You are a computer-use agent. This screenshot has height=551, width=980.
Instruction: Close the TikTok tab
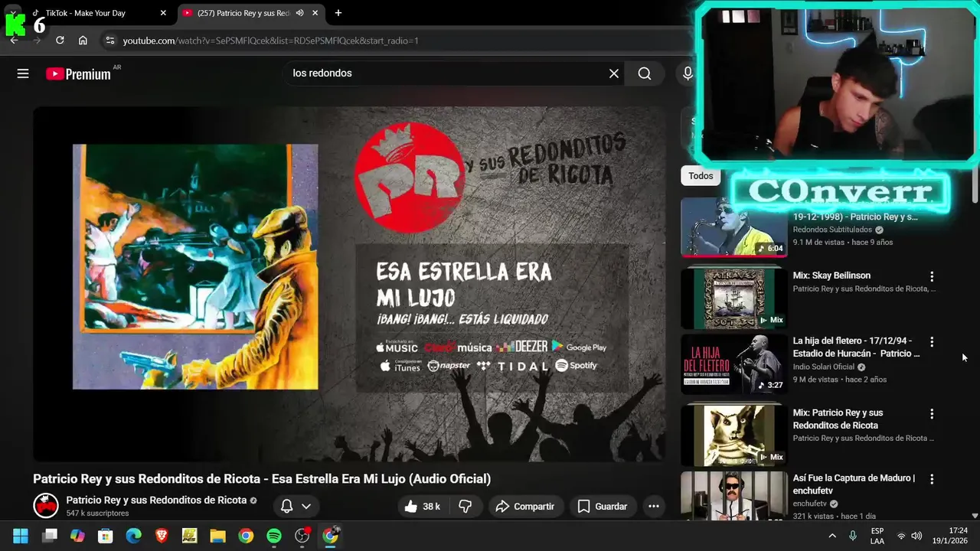(163, 13)
